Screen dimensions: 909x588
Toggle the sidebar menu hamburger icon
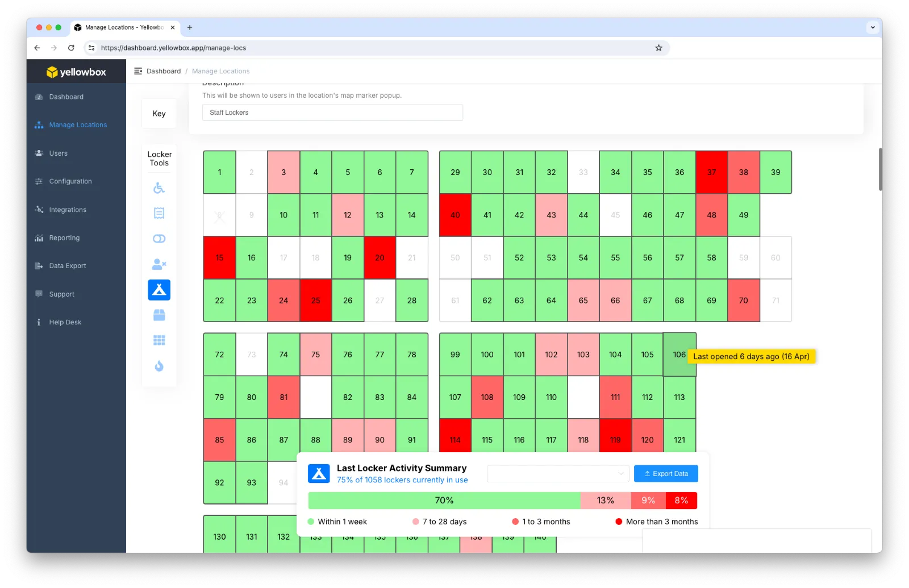pos(138,71)
